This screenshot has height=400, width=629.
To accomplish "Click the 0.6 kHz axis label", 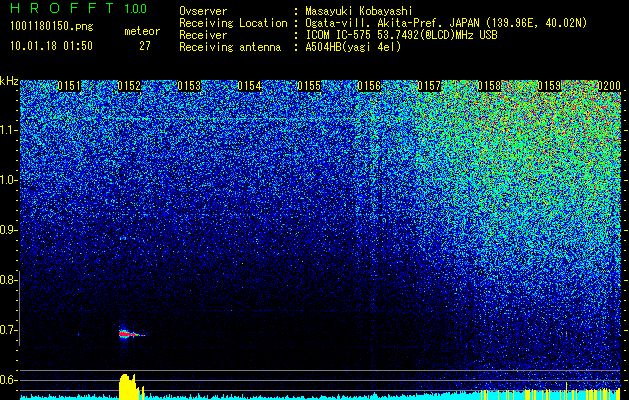I will (9, 380).
